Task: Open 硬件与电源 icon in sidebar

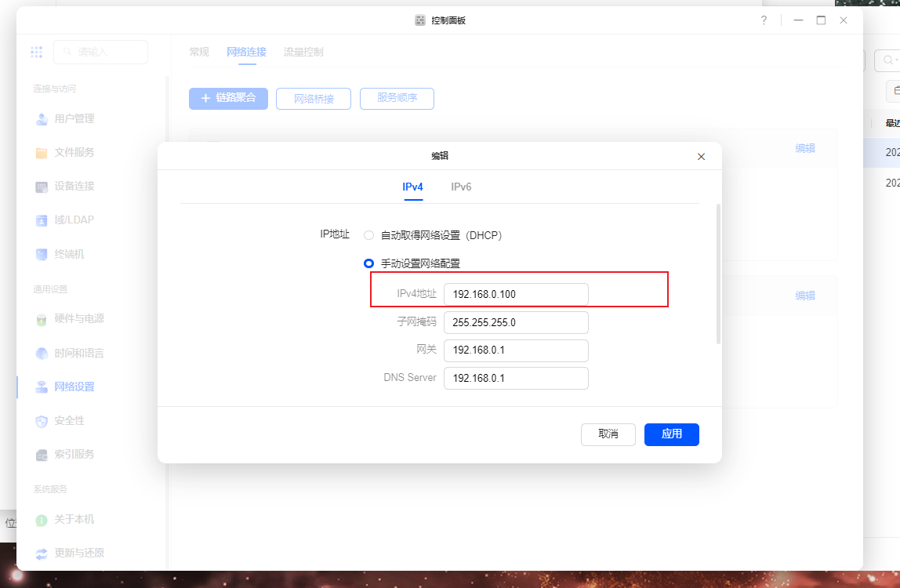Action: (42, 319)
